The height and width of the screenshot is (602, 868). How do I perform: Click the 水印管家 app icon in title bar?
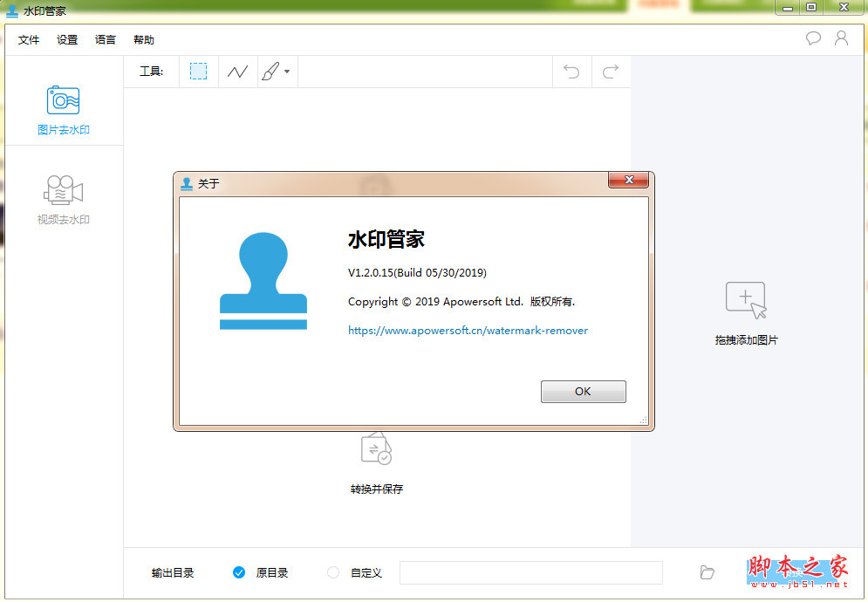[x=11, y=10]
